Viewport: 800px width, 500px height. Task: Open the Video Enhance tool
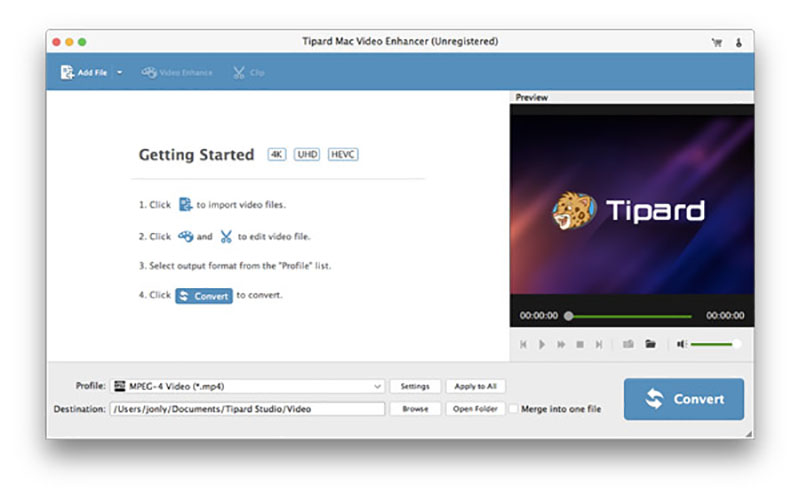(x=177, y=72)
